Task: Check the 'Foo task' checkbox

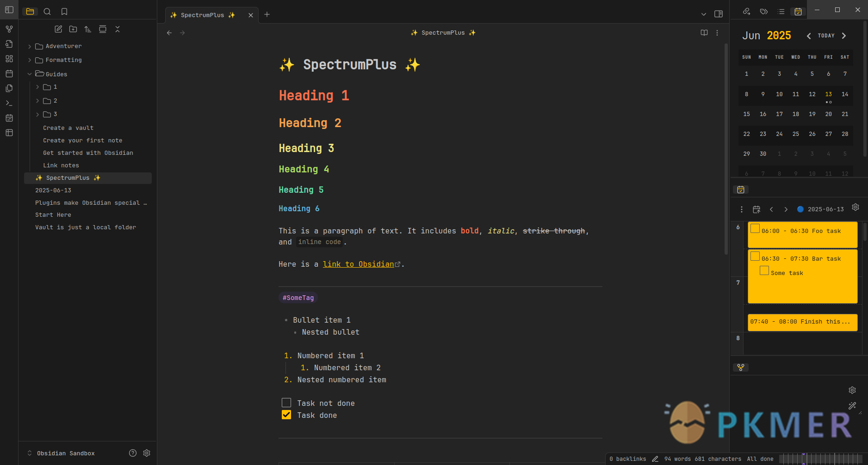Action: pyautogui.click(x=755, y=228)
